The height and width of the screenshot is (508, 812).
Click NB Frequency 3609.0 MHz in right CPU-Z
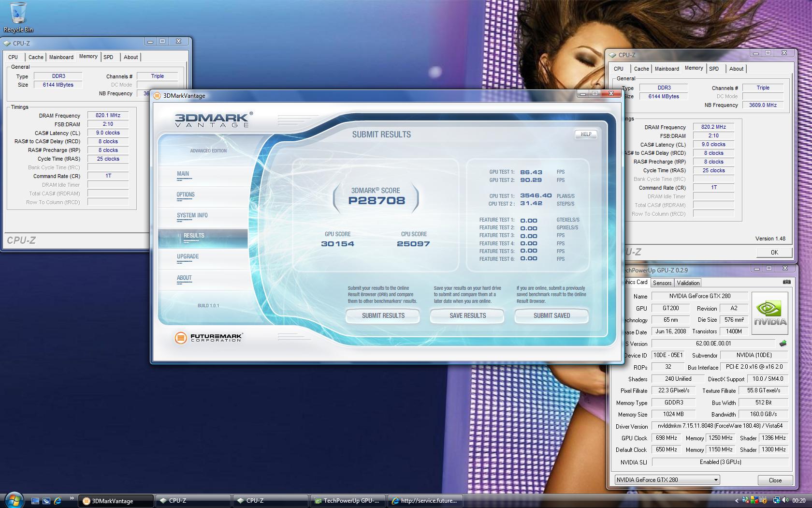(763, 105)
